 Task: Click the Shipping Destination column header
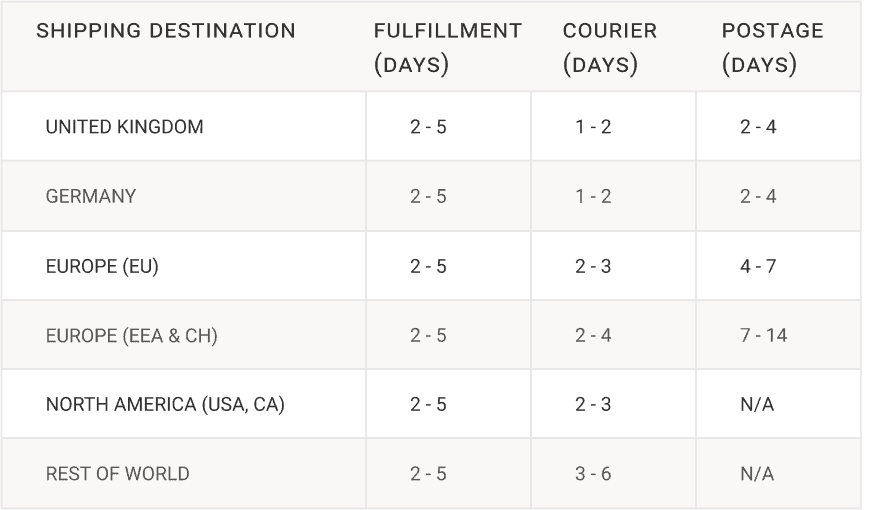[x=166, y=31]
